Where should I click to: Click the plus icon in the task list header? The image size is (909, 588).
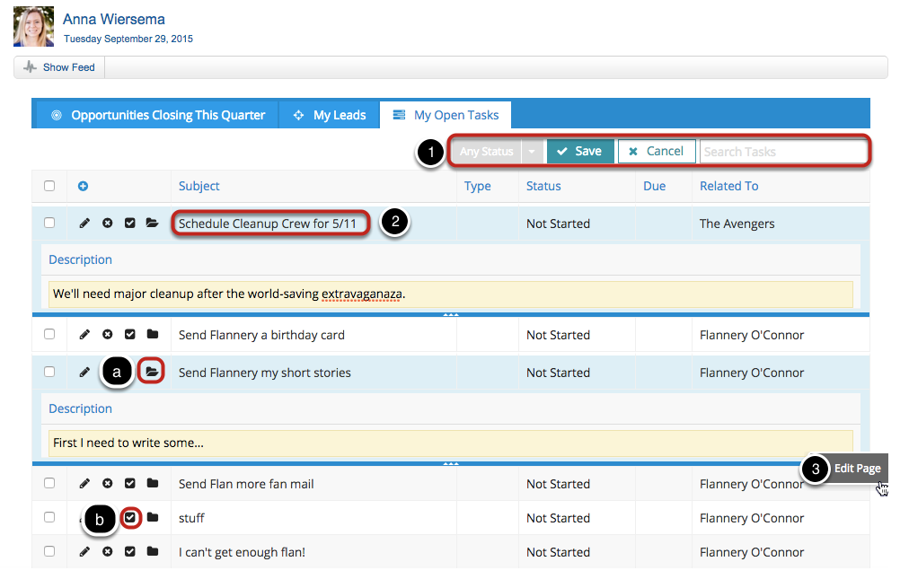[x=84, y=187]
